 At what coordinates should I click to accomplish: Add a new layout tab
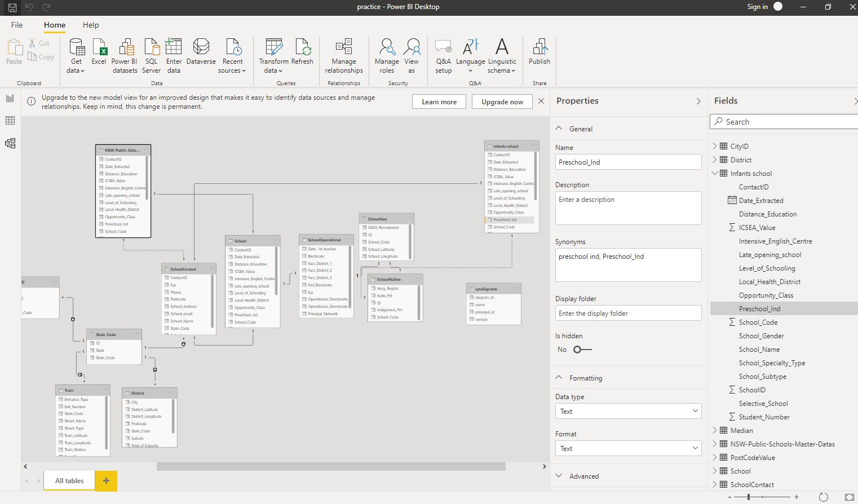106,481
